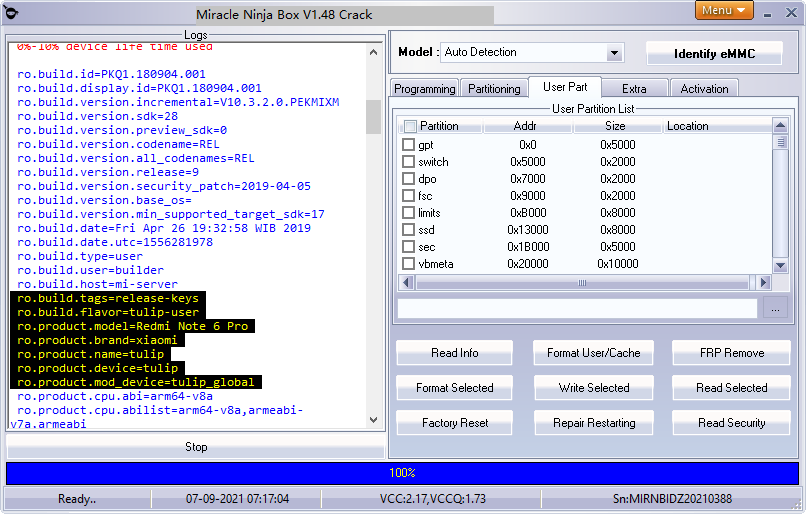Click the ninja logo icon in title bar

tap(11, 12)
